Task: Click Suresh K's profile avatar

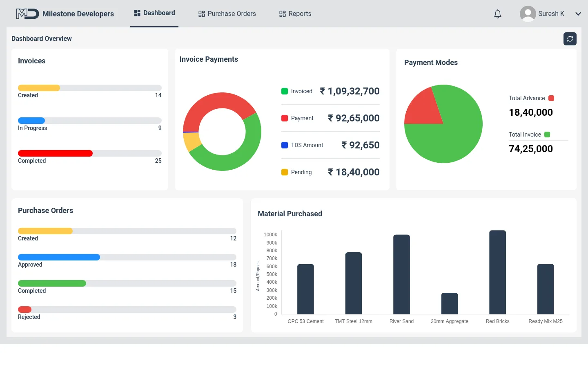Action: click(x=528, y=14)
